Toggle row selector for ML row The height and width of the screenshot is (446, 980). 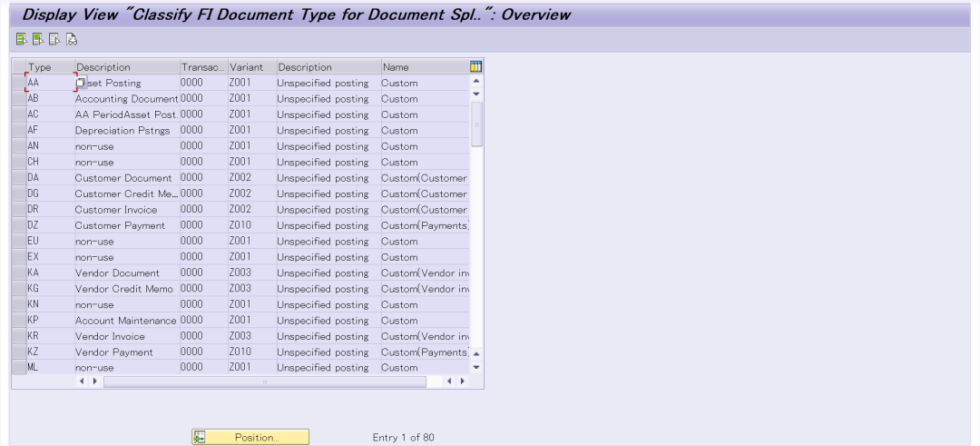point(19,367)
